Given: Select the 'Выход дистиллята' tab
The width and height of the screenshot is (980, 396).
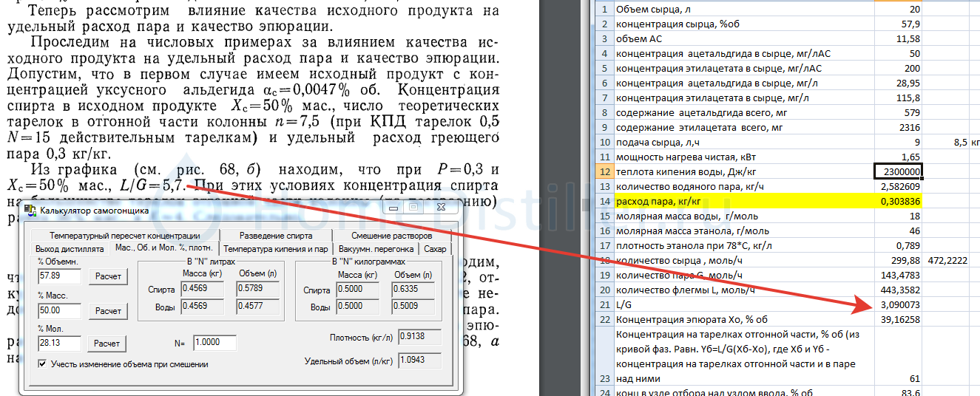Looking at the screenshot, I should point(70,249).
